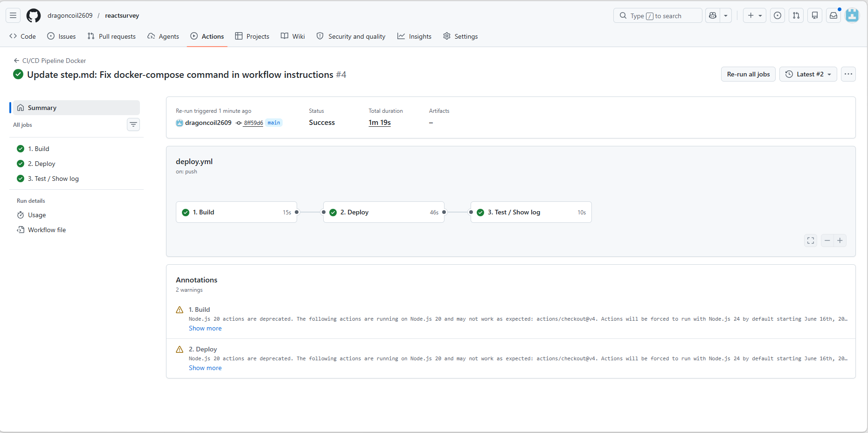Expand the Copilot dropdown arrow
The width and height of the screenshot is (868, 433).
pyautogui.click(x=726, y=15)
